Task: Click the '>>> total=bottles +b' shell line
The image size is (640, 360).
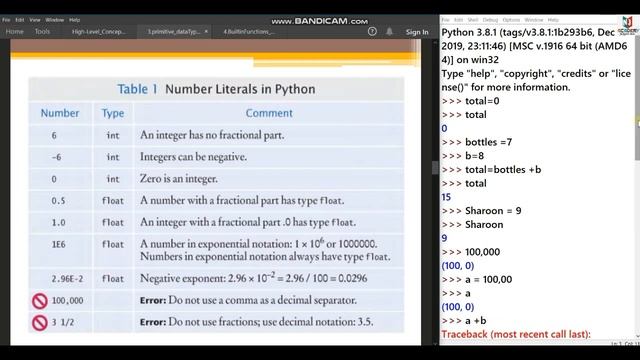Action: 491,169
